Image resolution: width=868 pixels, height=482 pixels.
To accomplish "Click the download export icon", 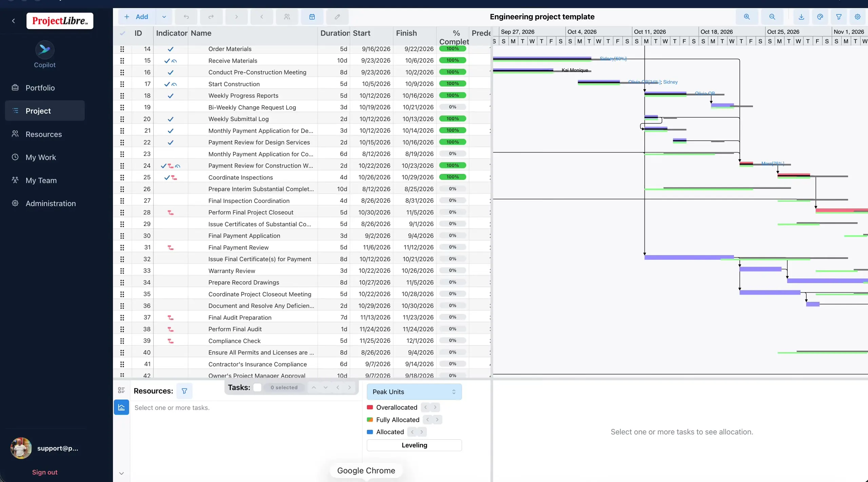I will [801, 17].
